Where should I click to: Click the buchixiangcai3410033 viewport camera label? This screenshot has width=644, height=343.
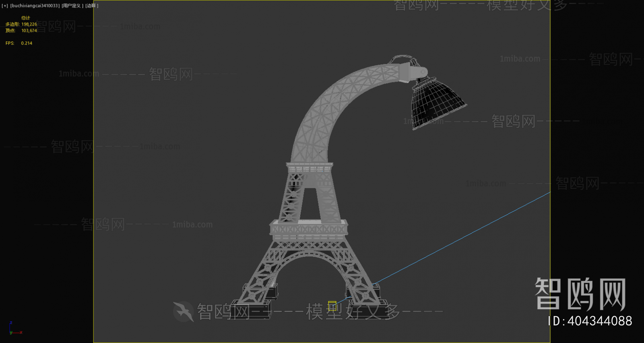[x=35, y=6]
